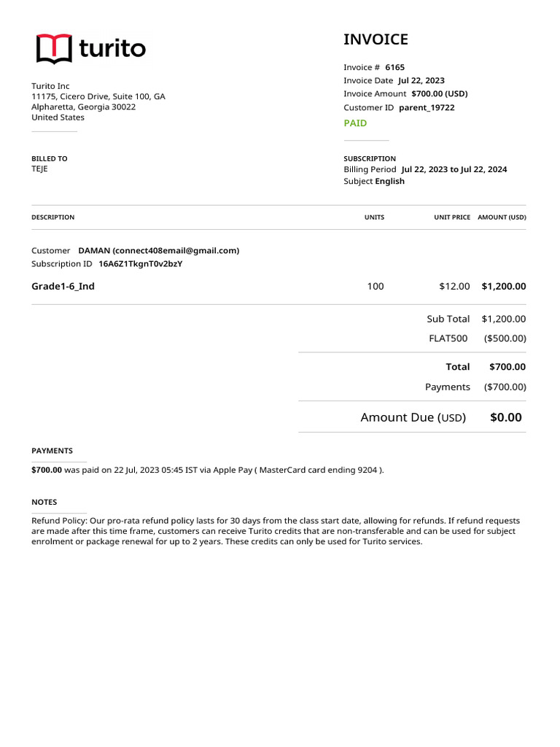Click the turito brand name text
Image resolution: width=560 pixels, height=747 pixels.
click(112, 49)
